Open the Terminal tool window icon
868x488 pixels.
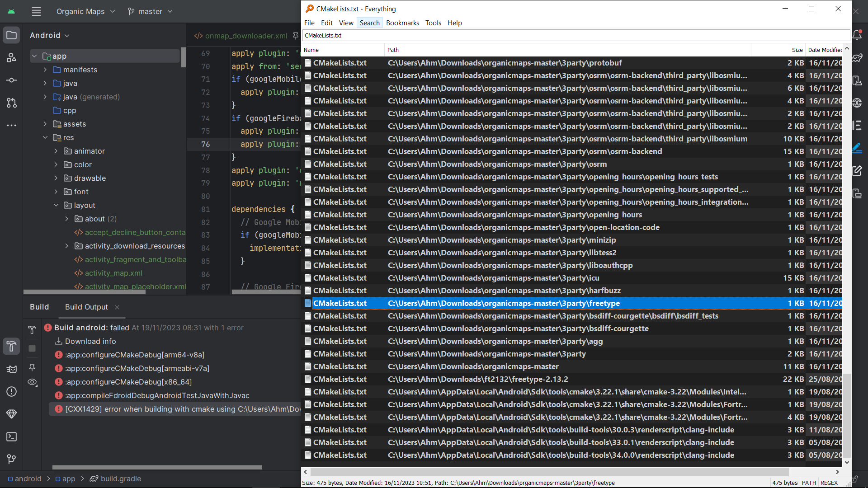coord(11,437)
